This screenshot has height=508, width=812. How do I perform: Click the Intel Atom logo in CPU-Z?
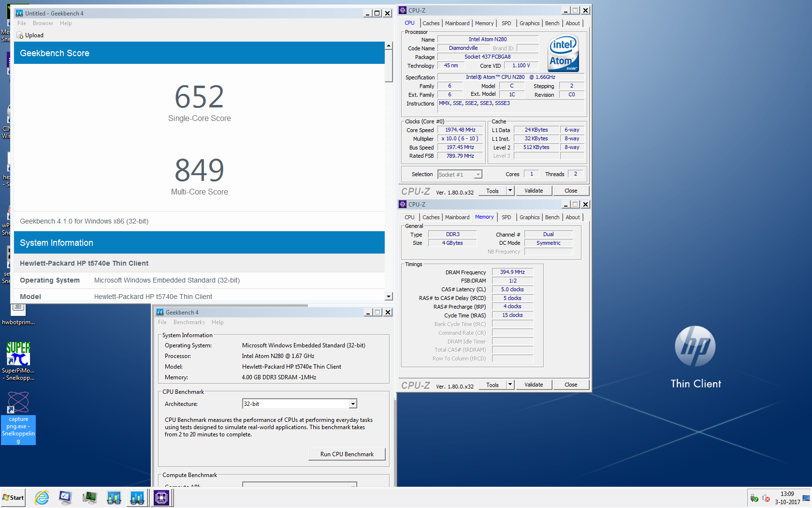pyautogui.click(x=564, y=53)
